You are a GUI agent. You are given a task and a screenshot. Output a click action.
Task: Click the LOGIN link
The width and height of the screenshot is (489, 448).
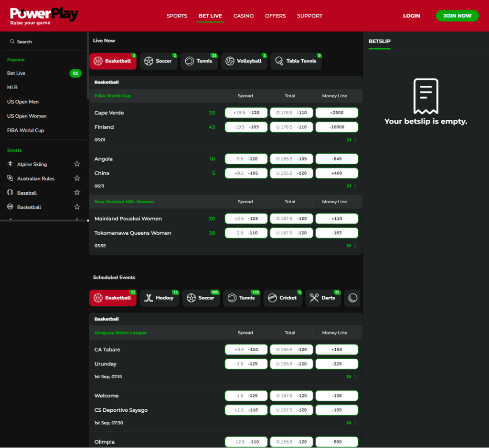tap(411, 16)
